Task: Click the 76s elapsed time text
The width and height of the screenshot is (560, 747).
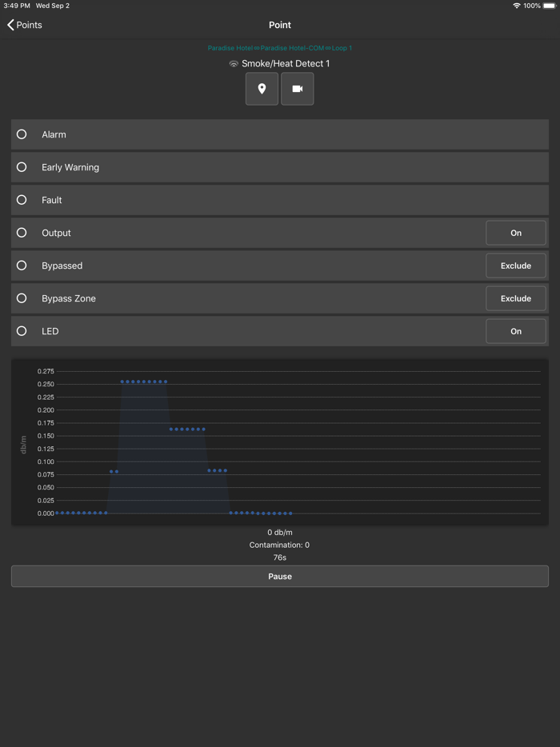Action: [280, 557]
